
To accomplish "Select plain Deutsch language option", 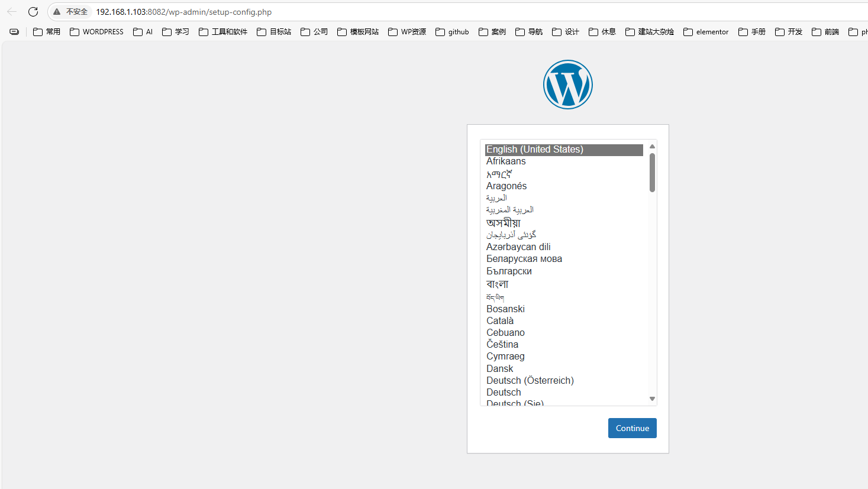I will (x=564, y=392).
